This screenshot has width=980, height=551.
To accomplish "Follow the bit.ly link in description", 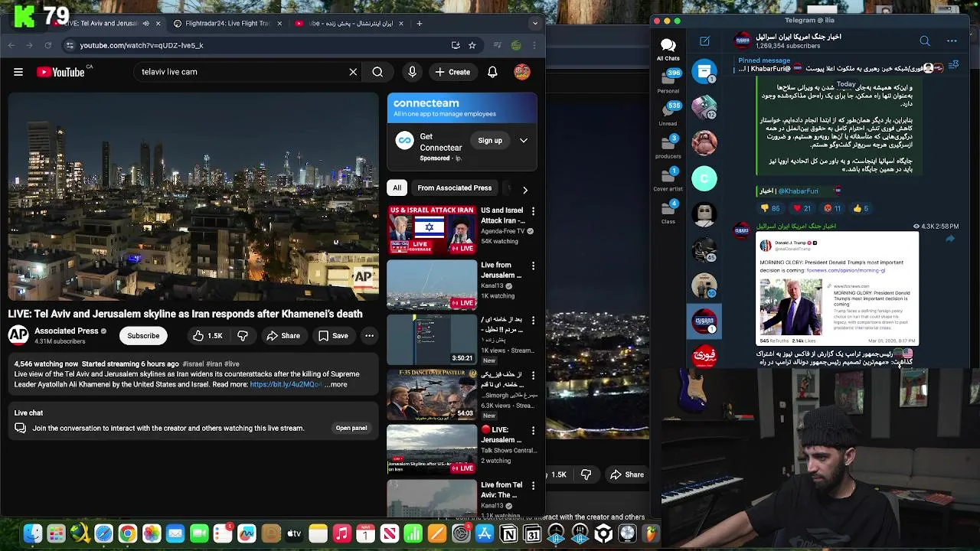I will [x=286, y=385].
